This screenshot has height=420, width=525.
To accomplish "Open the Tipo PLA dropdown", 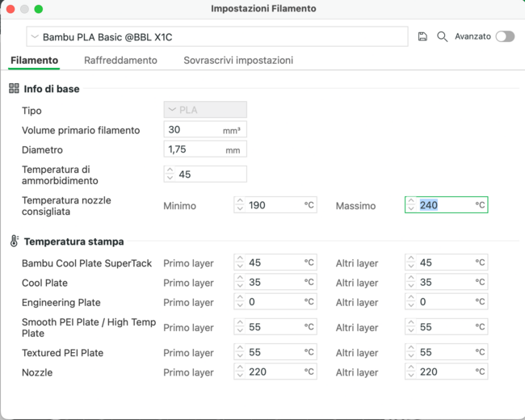I will (x=205, y=110).
